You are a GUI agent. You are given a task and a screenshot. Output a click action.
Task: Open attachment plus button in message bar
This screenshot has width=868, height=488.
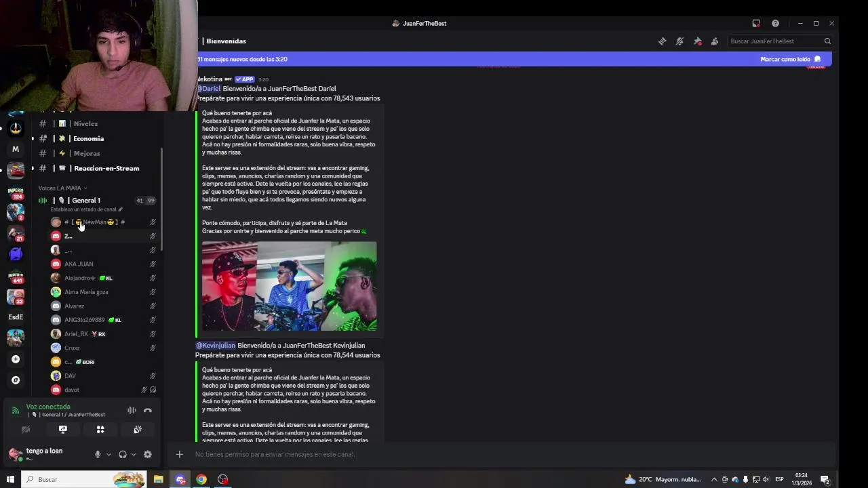tap(179, 454)
